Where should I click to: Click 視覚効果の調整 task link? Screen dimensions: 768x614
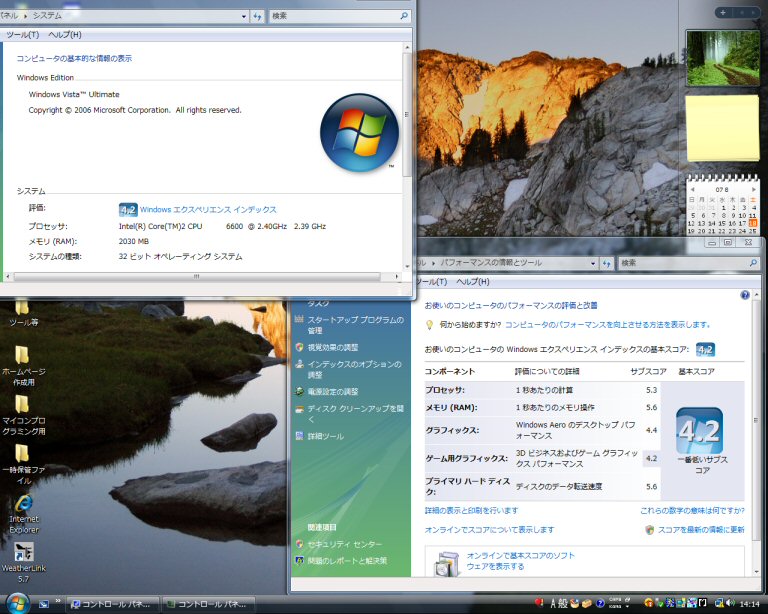(333, 348)
